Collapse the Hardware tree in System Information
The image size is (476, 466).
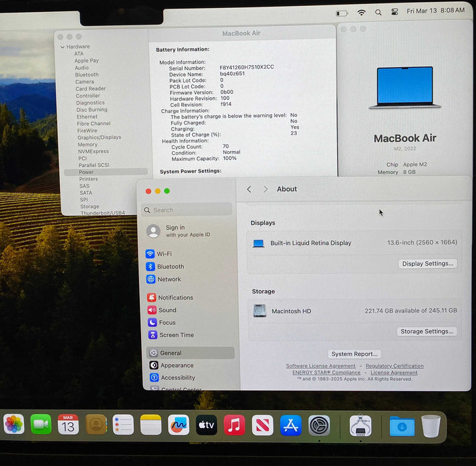coord(62,47)
